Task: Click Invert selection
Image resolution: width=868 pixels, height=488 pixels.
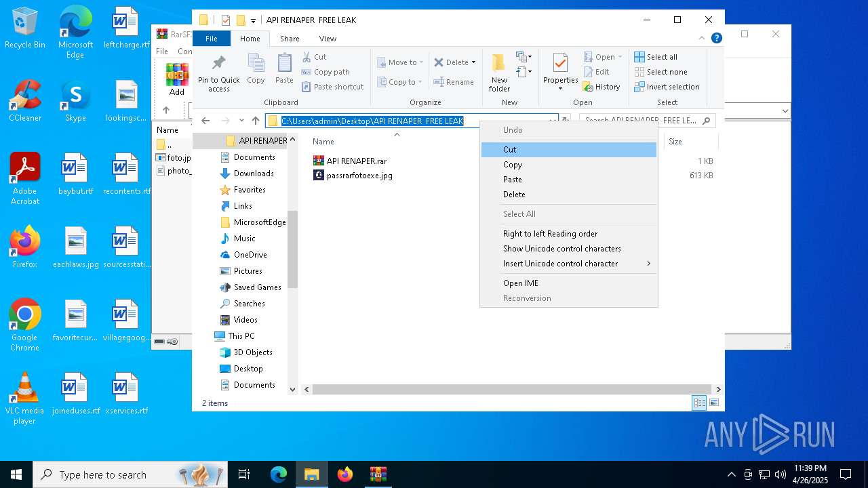Action: click(x=667, y=87)
